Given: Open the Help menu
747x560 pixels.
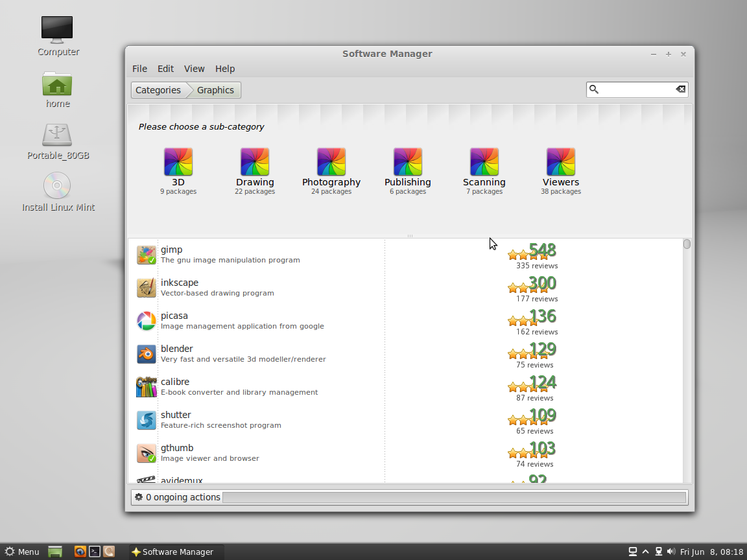Looking at the screenshot, I should click(225, 69).
